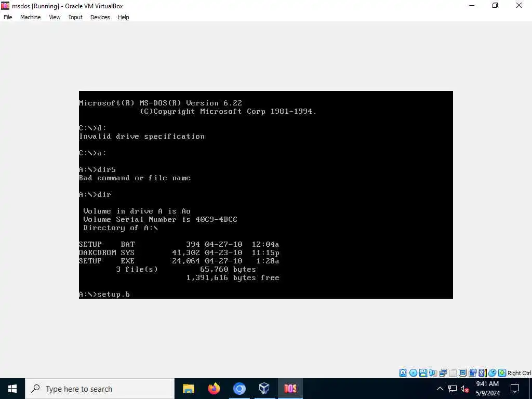Click the mouse integration indicator icon
Viewport: 532px width, 399px height.
(x=493, y=373)
